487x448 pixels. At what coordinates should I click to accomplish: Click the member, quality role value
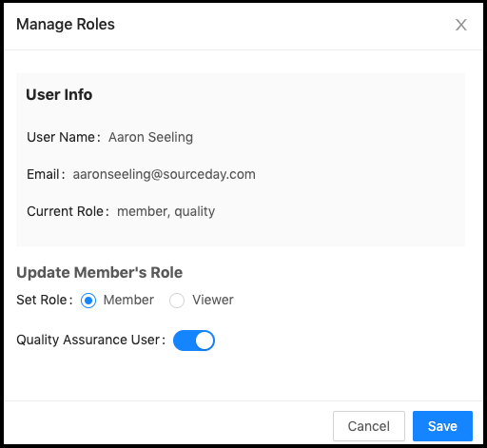pyautogui.click(x=166, y=212)
